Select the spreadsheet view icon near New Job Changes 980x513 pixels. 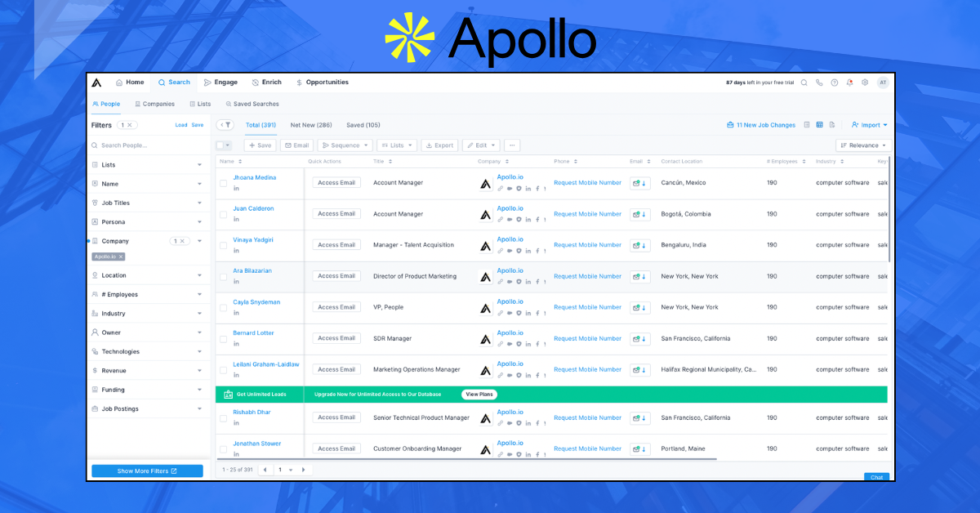point(819,124)
